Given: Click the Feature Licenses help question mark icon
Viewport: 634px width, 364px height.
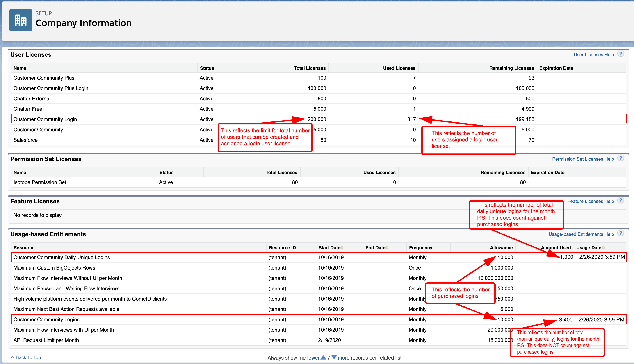Looking at the screenshot, I should pyautogui.click(x=620, y=201).
